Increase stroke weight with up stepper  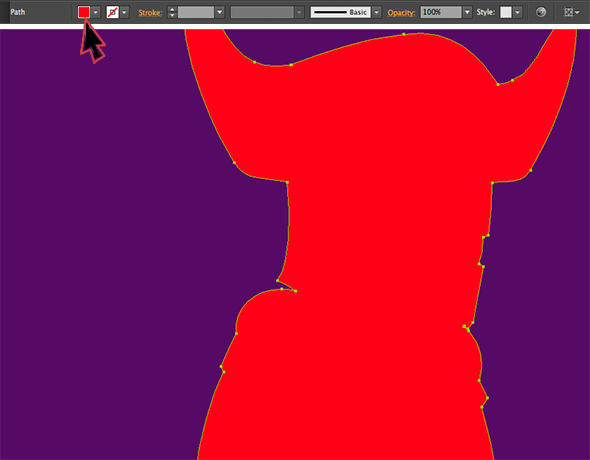172,9
